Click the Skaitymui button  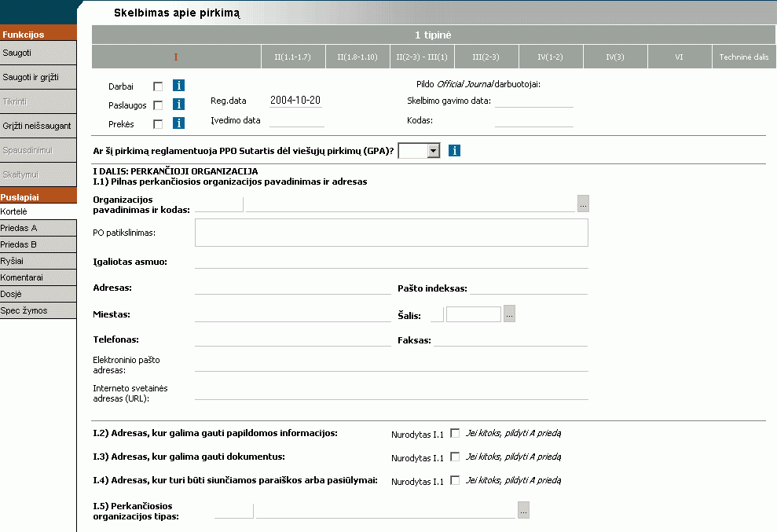pyautogui.click(x=38, y=174)
